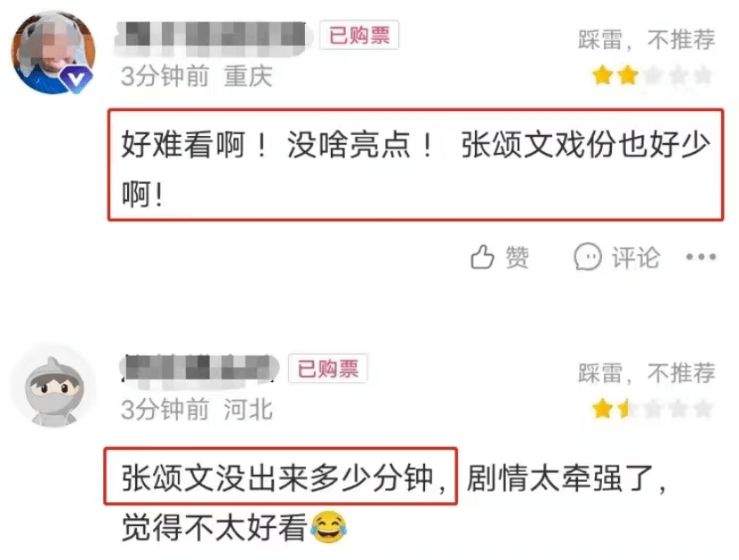The height and width of the screenshot is (560, 739).
Task: Tap second review's 踩雷，不推荐 label
Action: pyautogui.click(x=647, y=373)
